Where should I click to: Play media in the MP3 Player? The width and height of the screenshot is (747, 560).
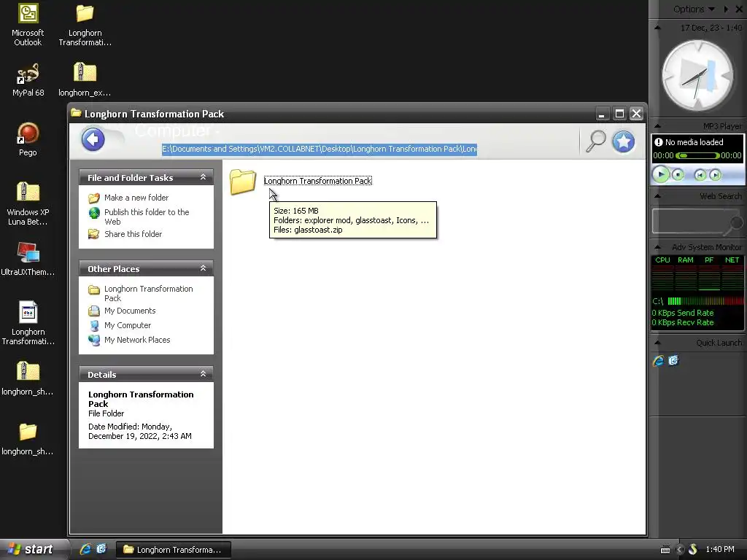661,174
